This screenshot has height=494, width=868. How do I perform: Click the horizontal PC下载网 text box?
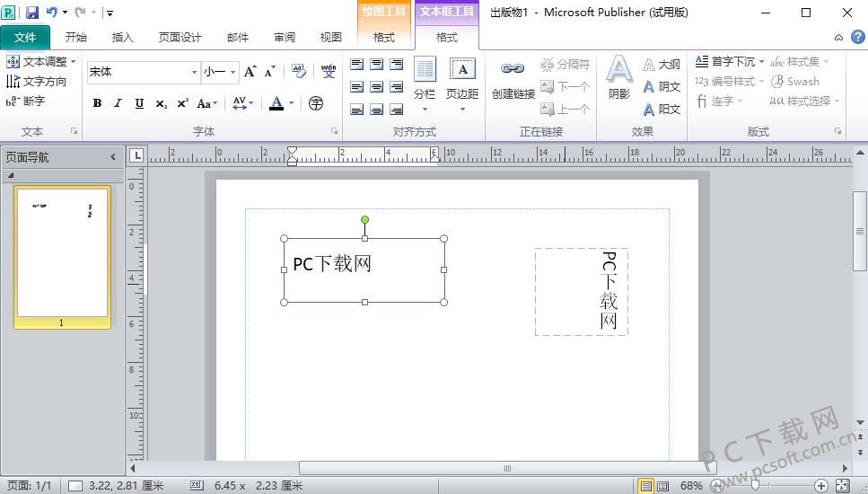(x=364, y=270)
